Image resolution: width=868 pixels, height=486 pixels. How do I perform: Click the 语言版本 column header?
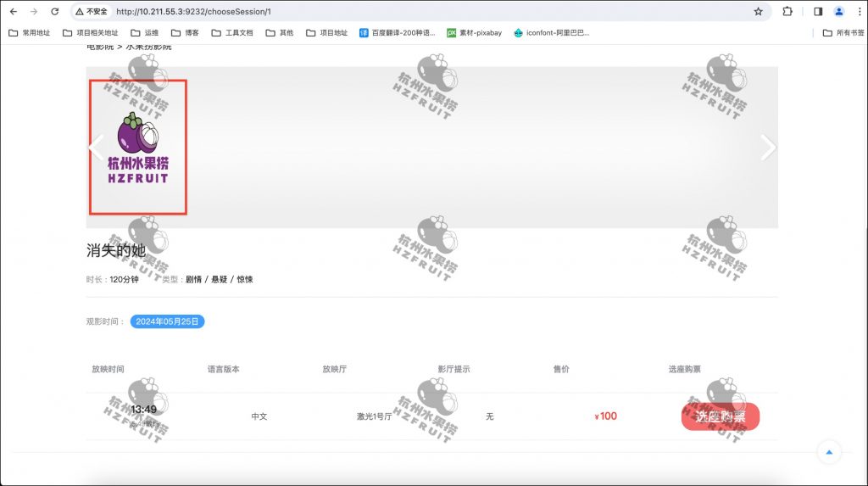pyautogui.click(x=223, y=369)
